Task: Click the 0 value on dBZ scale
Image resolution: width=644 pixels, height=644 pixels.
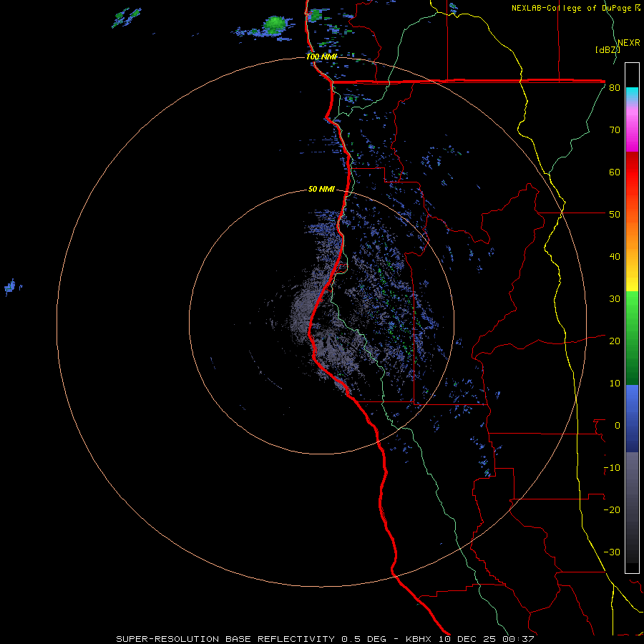Action: [x=618, y=426]
